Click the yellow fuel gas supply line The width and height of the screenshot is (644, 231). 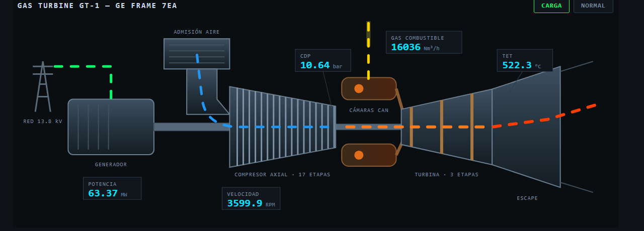click(368, 50)
